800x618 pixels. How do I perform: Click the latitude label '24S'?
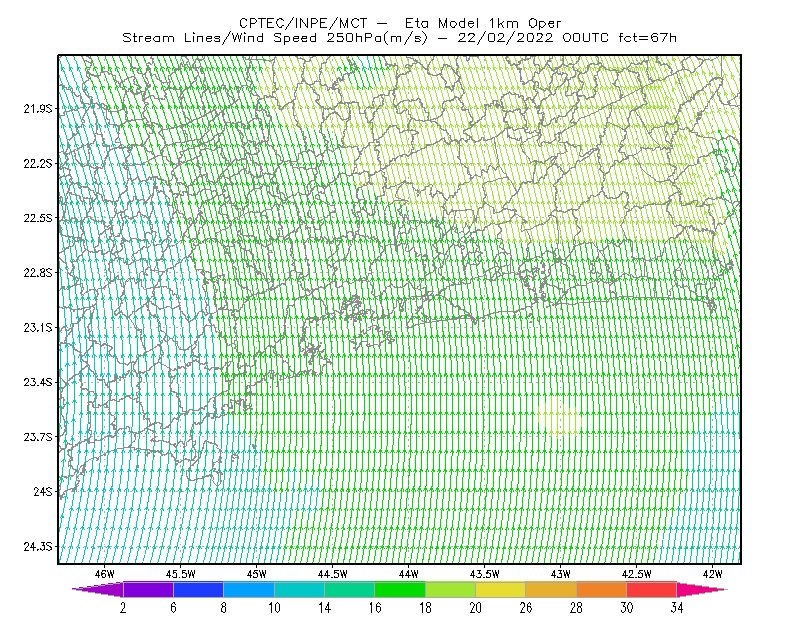(x=43, y=491)
